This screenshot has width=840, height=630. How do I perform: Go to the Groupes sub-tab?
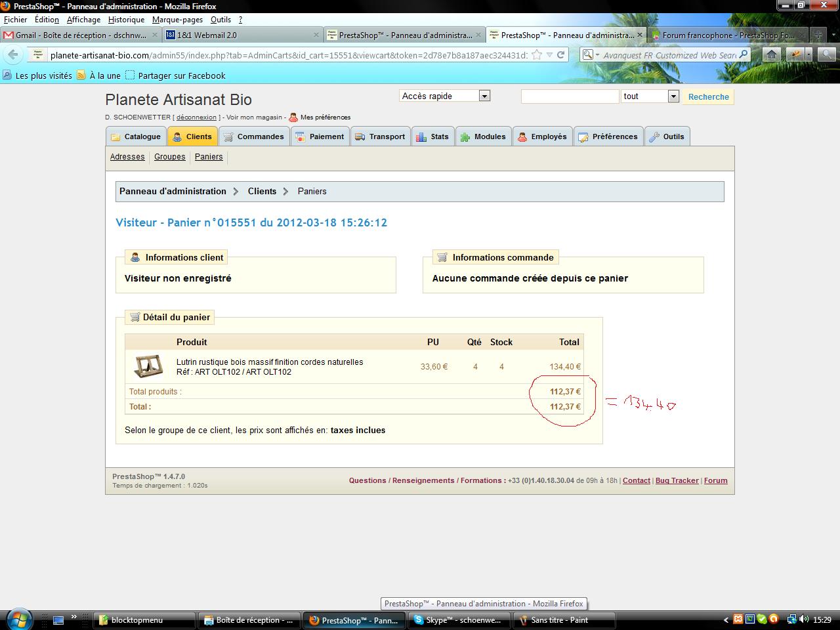click(170, 157)
